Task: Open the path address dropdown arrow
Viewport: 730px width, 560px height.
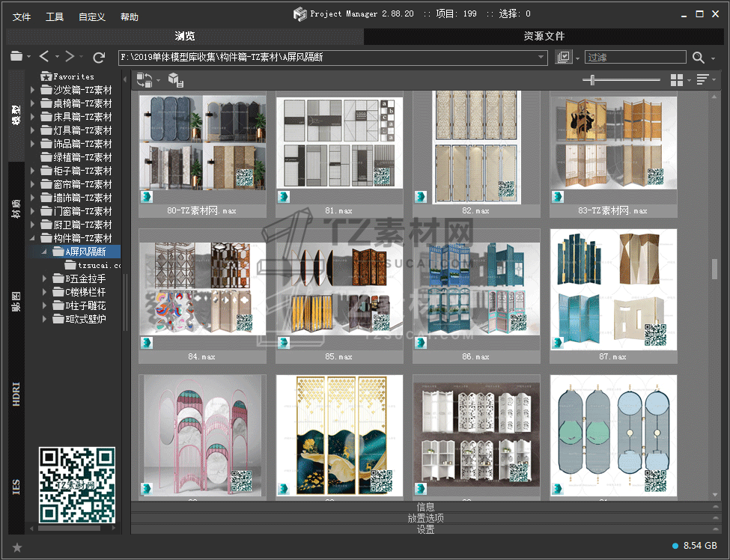Action: tap(542, 58)
